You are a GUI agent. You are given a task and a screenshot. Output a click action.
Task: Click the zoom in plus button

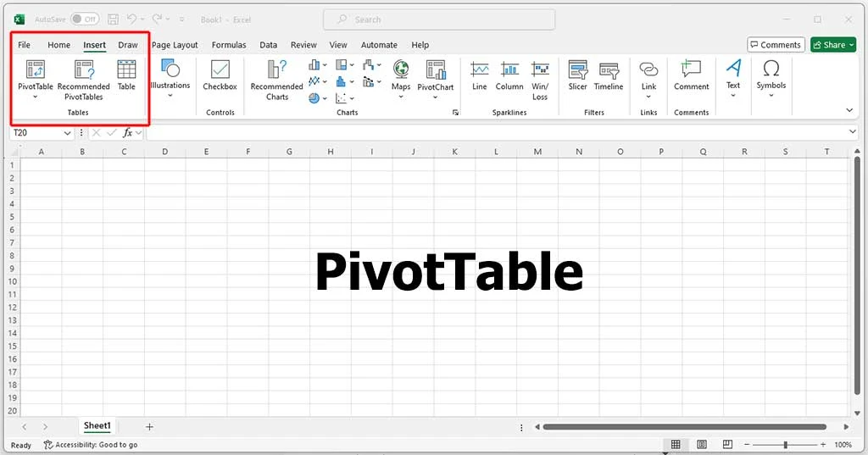[823, 445]
